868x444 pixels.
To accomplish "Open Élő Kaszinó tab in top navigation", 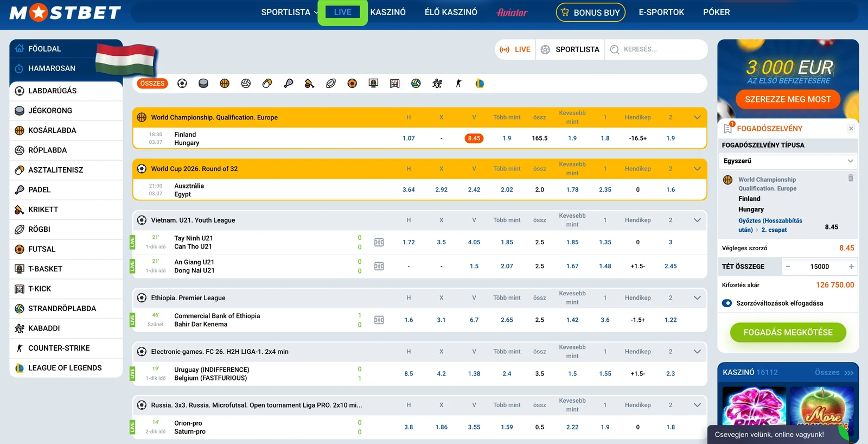I will pyautogui.click(x=451, y=12).
